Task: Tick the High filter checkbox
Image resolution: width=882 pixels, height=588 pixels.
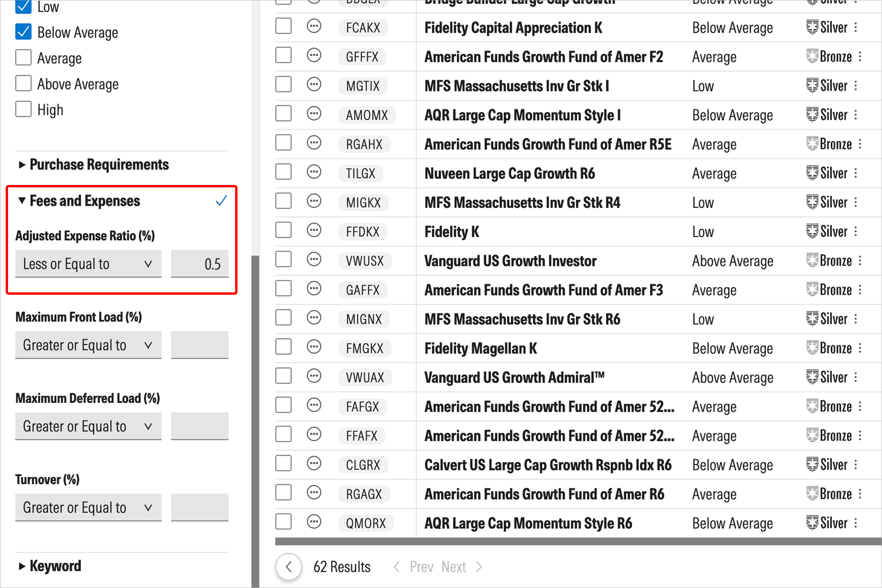Action: [x=23, y=109]
